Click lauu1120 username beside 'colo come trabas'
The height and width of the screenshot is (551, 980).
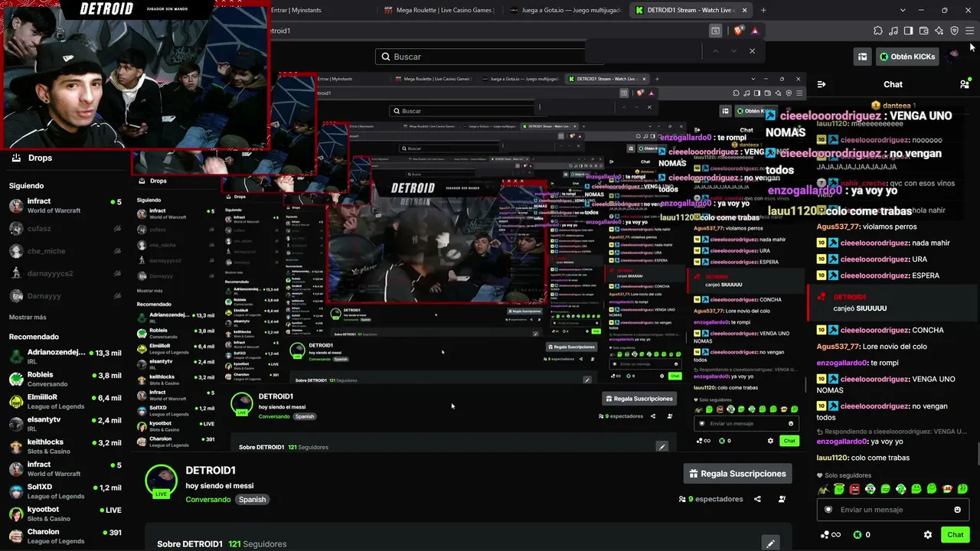(x=832, y=458)
